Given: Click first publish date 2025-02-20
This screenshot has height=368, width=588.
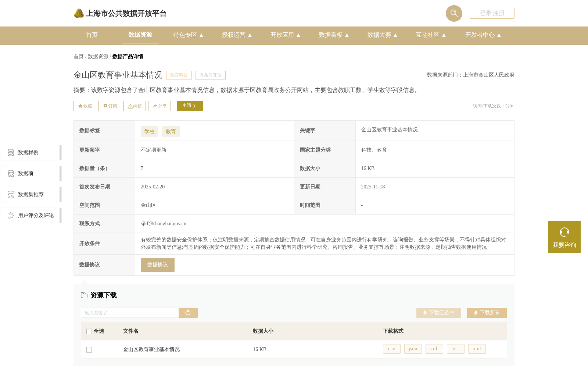Looking at the screenshot, I should (153, 187).
